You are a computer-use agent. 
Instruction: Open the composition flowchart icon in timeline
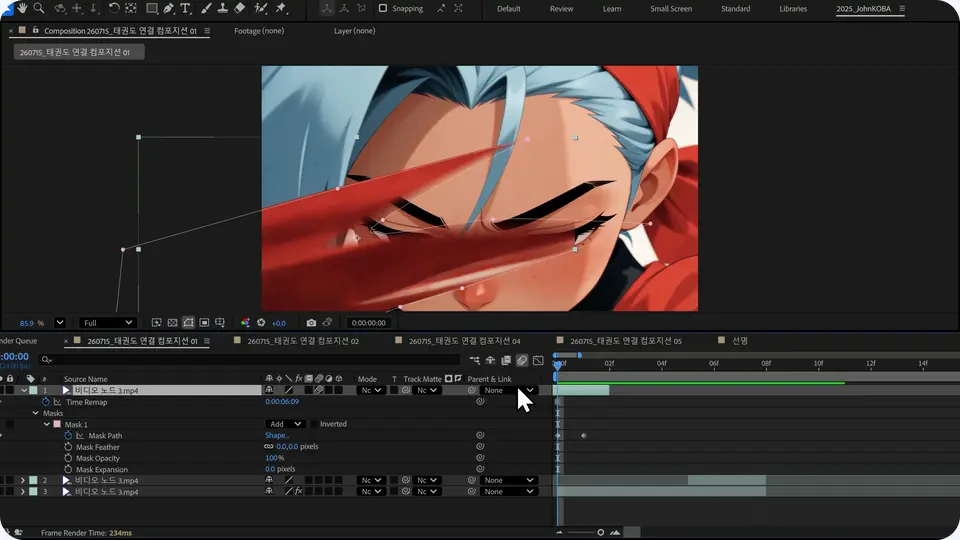[x=474, y=361]
